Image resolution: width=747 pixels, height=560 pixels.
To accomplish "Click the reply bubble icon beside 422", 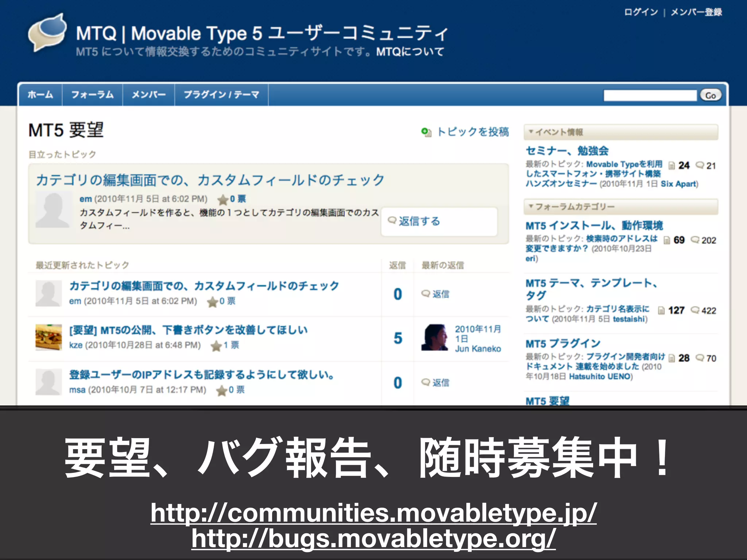I will pos(695,310).
